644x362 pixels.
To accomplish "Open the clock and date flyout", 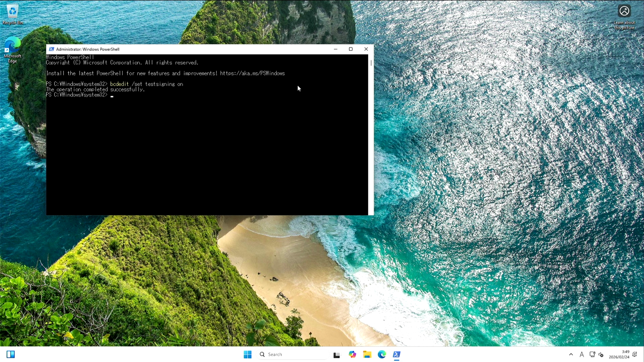I will point(619,354).
